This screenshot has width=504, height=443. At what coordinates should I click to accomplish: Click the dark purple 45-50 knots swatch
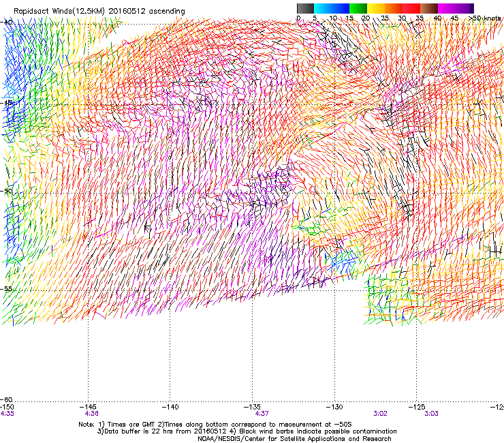[x=464, y=8]
